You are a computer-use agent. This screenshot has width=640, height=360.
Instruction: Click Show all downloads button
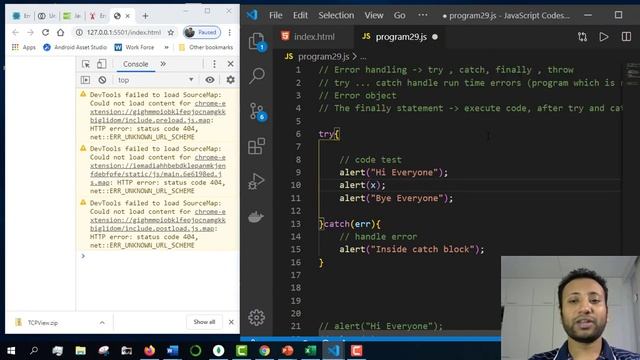(204, 322)
